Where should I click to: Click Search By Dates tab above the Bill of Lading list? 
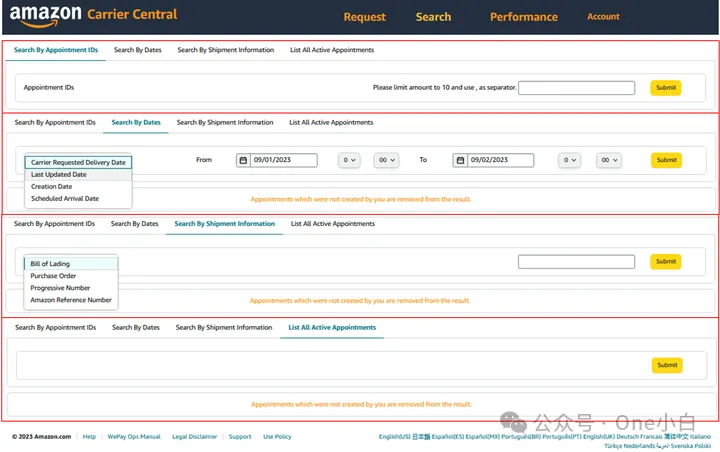[135, 224]
